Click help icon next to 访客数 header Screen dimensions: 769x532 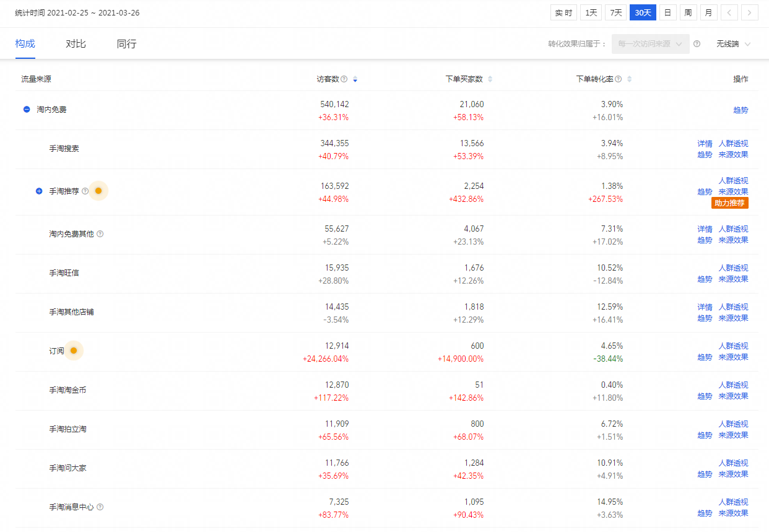[344, 79]
